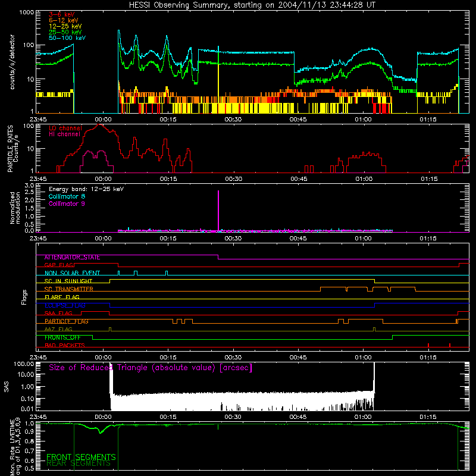Viewport: 476px width, 476px height.
Task: Click the 100.00 y-axis label on SAS plot
Action: (24, 364)
